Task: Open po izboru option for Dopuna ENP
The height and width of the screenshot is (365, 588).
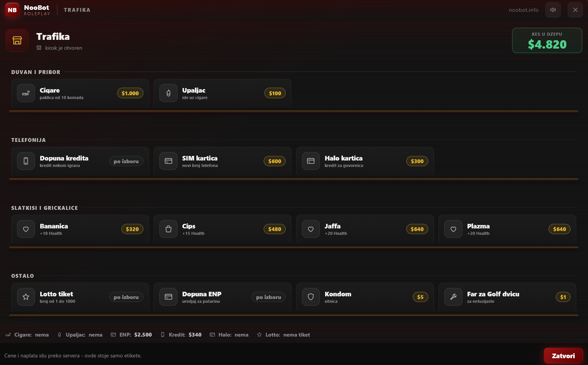Action: pyautogui.click(x=269, y=297)
